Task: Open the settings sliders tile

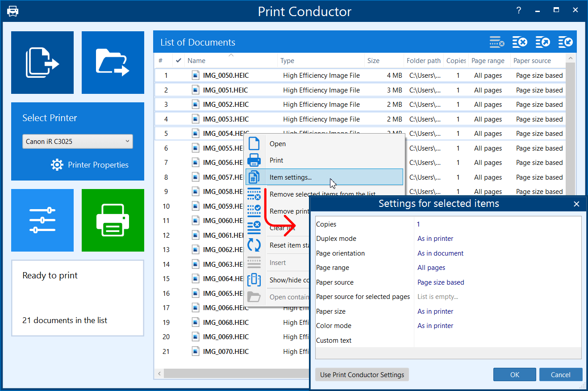Action: click(42, 220)
